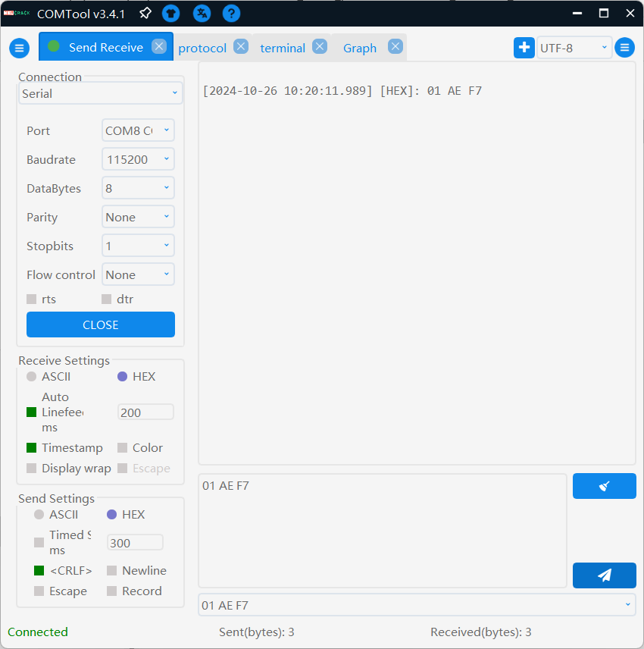The width and height of the screenshot is (644, 649).
Task: Close the COMTool window
Action: (630, 14)
